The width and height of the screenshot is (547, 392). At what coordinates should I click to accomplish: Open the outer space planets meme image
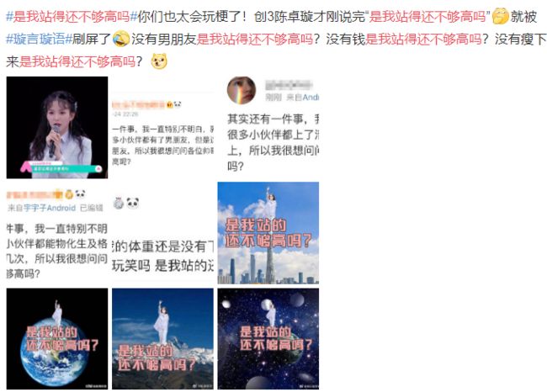click(268, 339)
